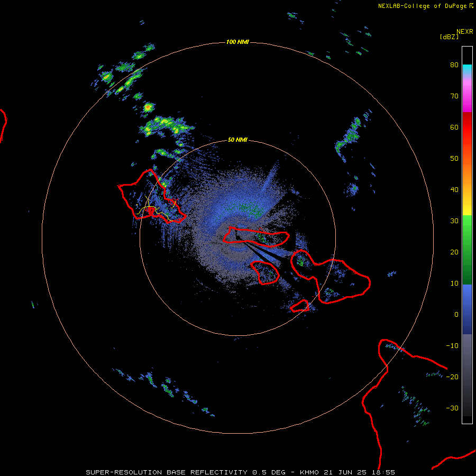Click the 30 dBZ scale value
Screen dimensions: 476x476
click(454, 221)
